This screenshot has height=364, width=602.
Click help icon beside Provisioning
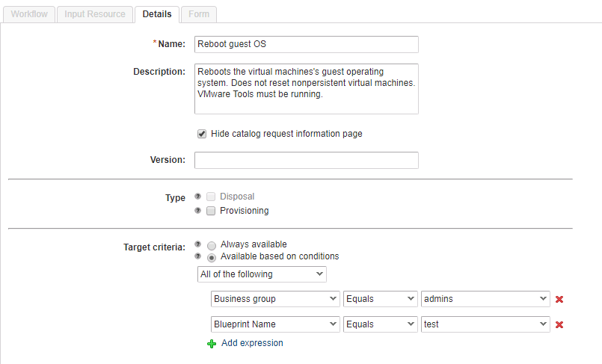pyautogui.click(x=197, y=211)
